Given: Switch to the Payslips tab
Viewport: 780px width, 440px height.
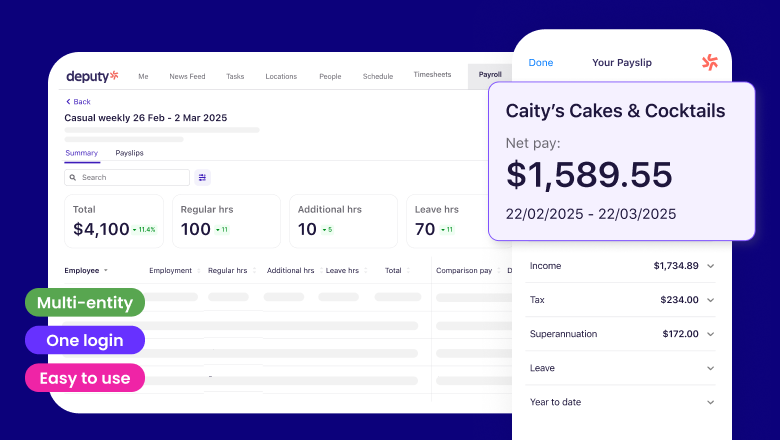Looking at the screenshot, I should 129,153.
